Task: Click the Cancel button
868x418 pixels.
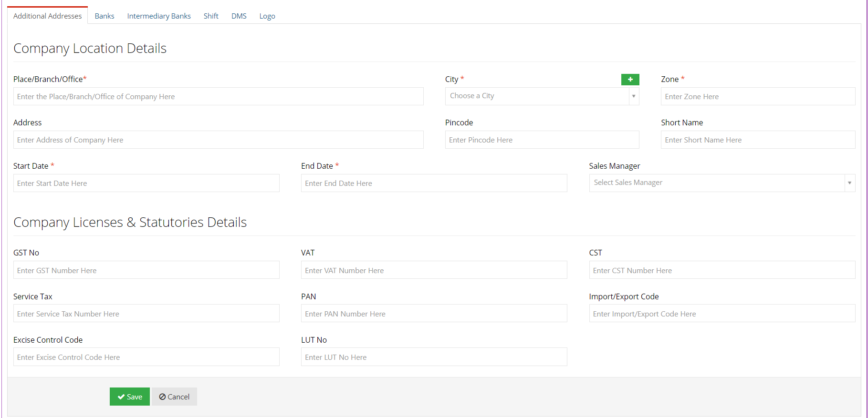Action: (174, 397)
